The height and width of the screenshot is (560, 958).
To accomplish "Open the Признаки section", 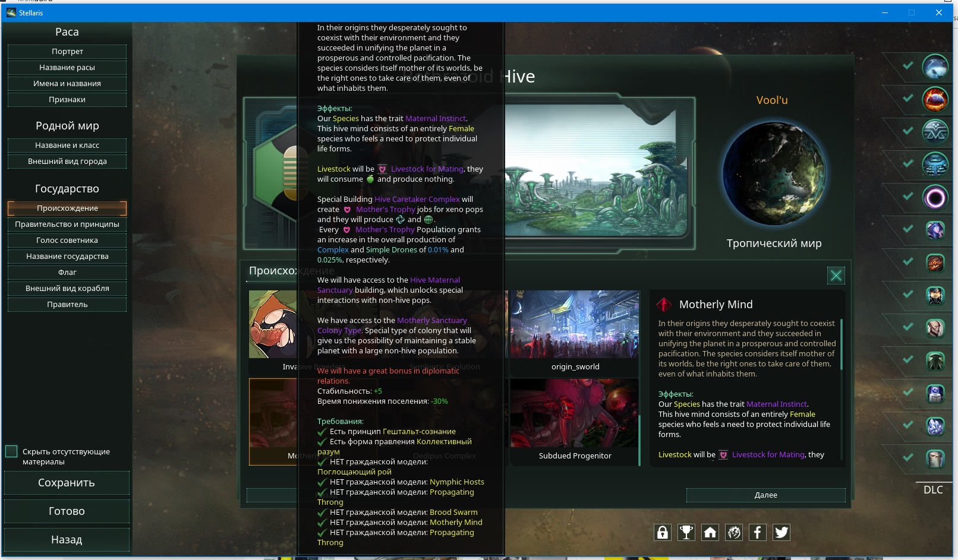I will (67, 100).
